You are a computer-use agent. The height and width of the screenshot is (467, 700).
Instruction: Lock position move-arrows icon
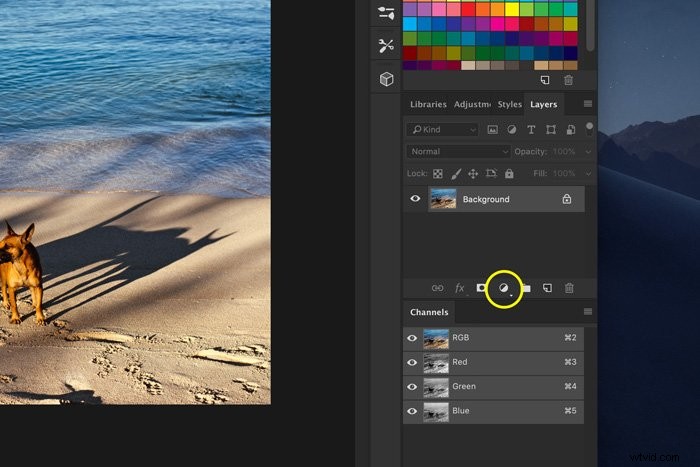click(473, 174)
